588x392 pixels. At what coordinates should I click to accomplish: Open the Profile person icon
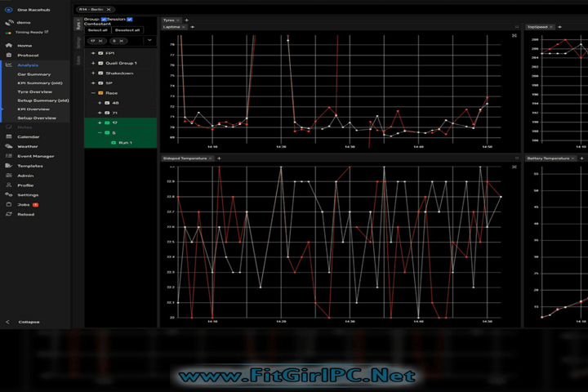(x=8, y=185)
